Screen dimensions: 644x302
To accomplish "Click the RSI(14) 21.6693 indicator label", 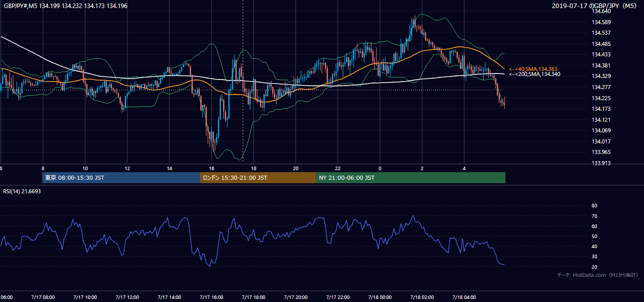I will (22, 192).
